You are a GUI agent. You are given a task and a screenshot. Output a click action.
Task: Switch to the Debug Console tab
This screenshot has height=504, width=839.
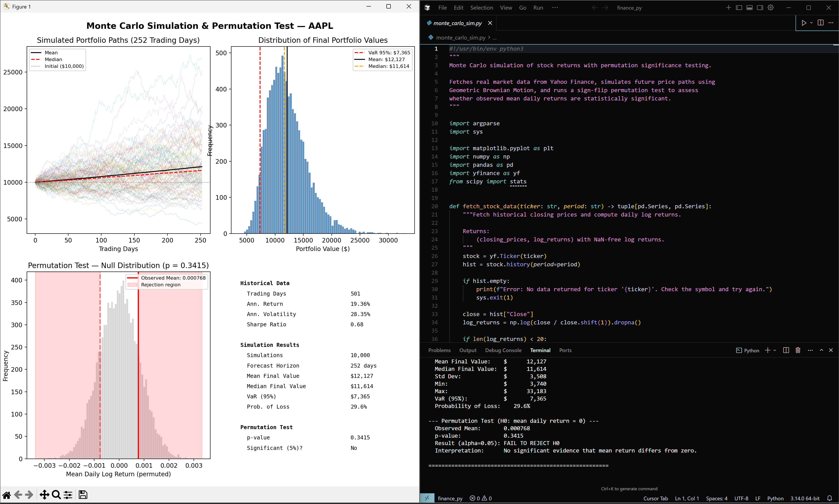[x=503, y=350]
